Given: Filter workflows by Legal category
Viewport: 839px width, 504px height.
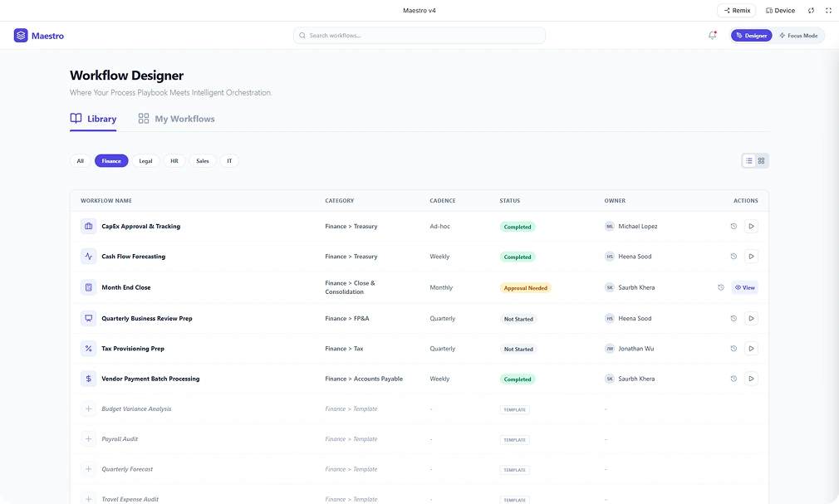Looking at the screenshot, I should [x=145, y=161].
